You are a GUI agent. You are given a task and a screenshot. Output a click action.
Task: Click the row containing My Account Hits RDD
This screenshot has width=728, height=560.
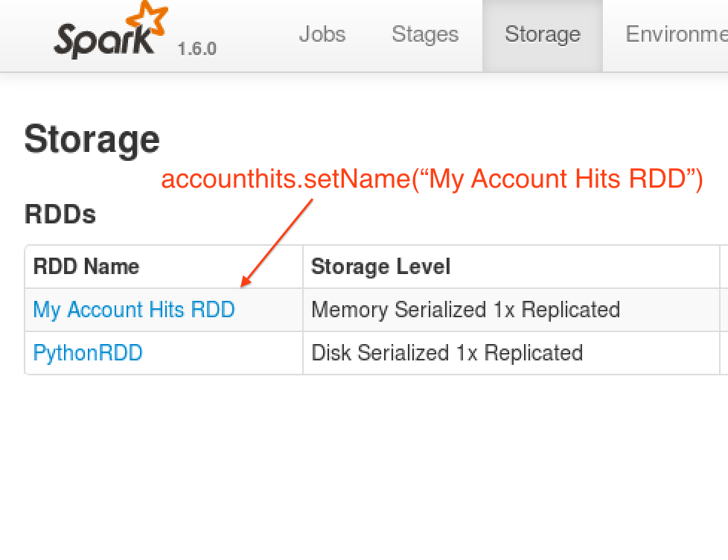click(298, 310)
